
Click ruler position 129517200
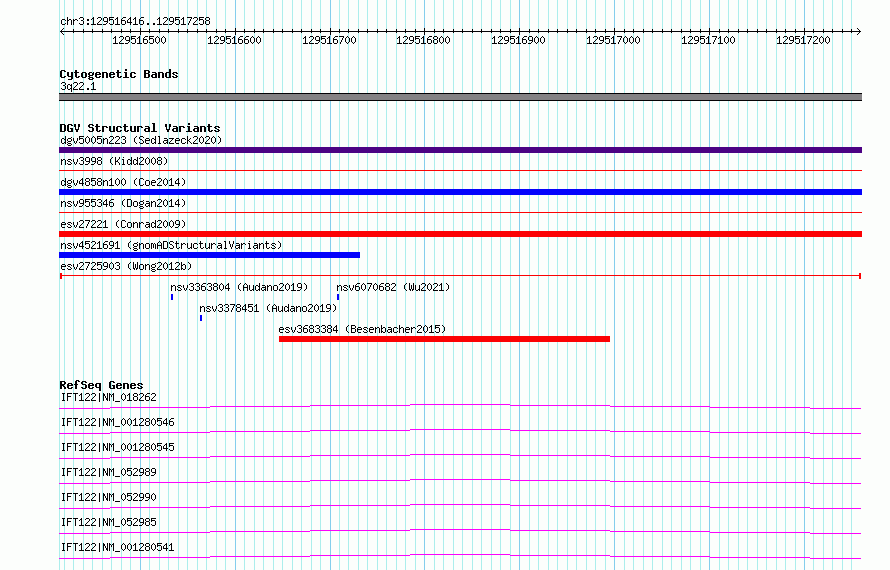coord(803,40)
